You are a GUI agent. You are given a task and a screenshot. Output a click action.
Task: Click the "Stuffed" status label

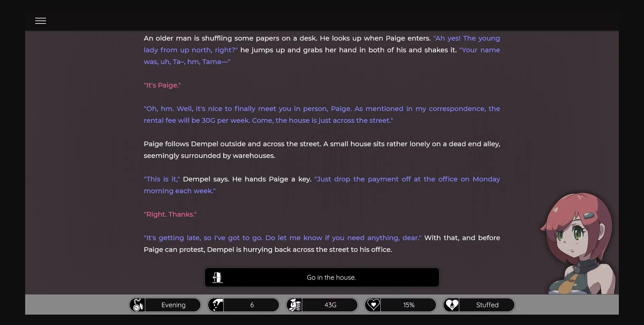click(487, 305)
